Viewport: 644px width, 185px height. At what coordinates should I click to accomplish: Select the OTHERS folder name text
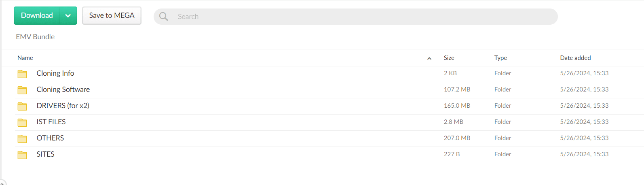(50, 138)
